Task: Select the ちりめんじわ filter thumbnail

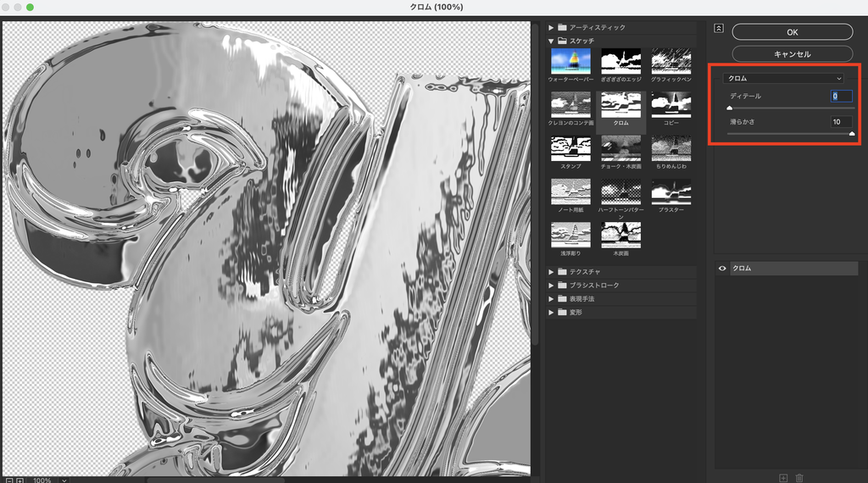Action: pos(671,148)
